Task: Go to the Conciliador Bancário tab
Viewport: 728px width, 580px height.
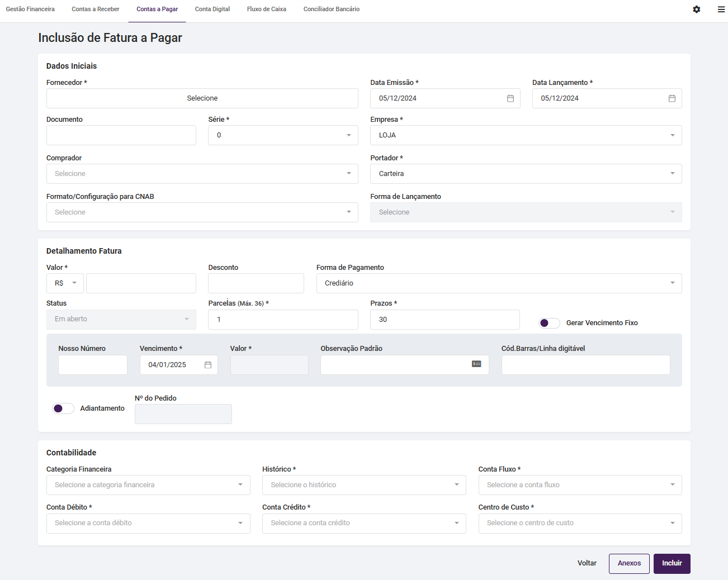Action: pos(332,9)
